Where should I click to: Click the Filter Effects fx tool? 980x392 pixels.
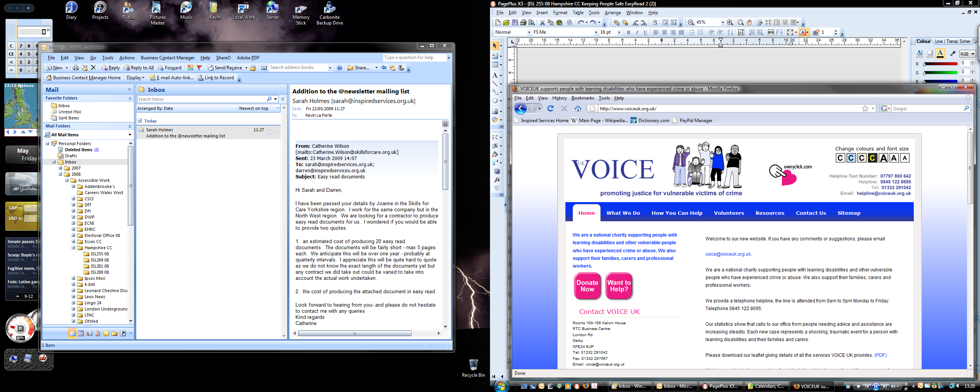(x=497, y=180)
